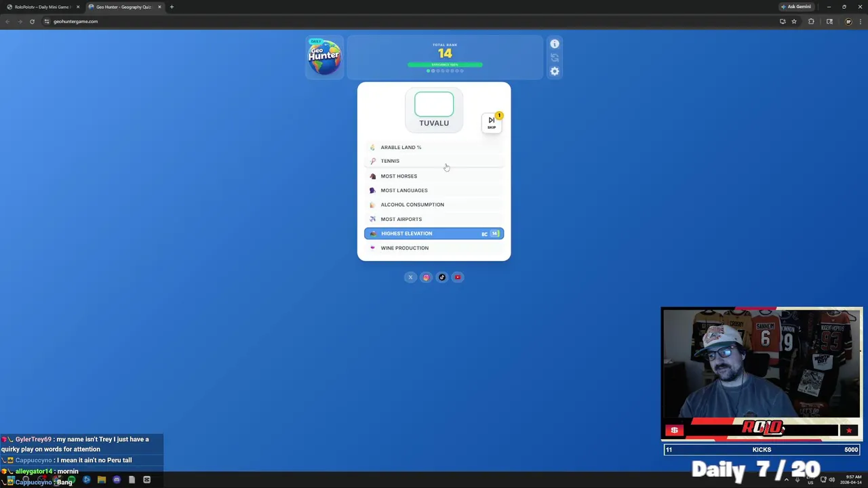Click the volume icon in system tray
The width and height of the screenshot is (868, 488).
(831, 480)
